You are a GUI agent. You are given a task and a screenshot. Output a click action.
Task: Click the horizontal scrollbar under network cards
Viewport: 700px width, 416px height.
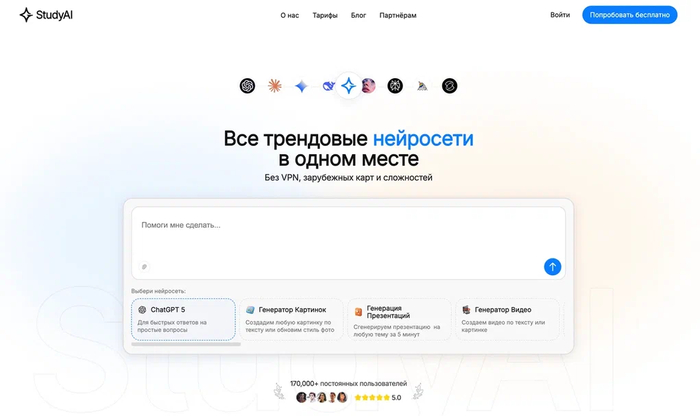(186, 344)
